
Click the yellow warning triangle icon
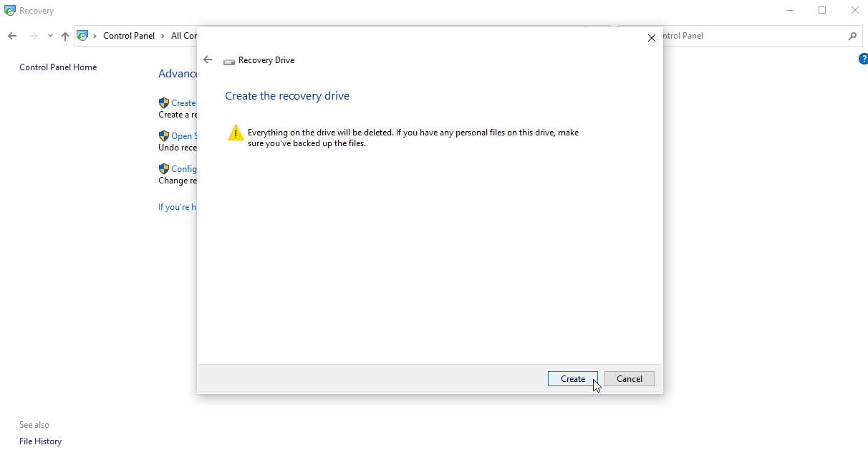pos(236,133)
